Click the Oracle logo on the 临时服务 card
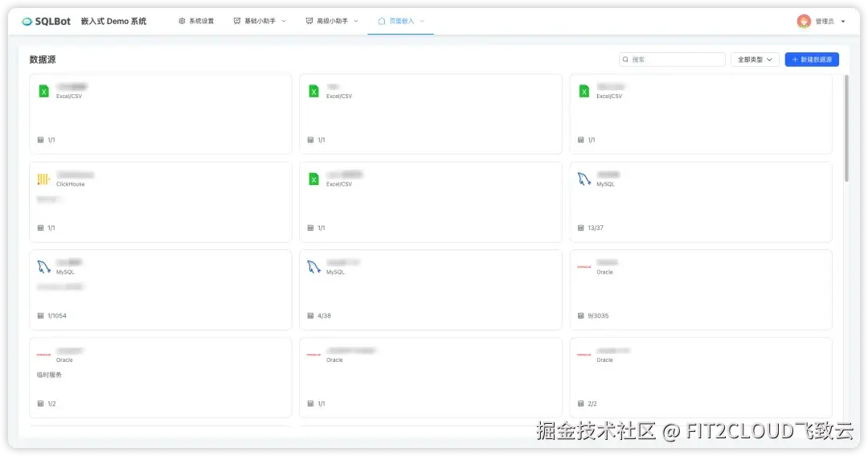868x456 pixels. [x=43, y=355]
